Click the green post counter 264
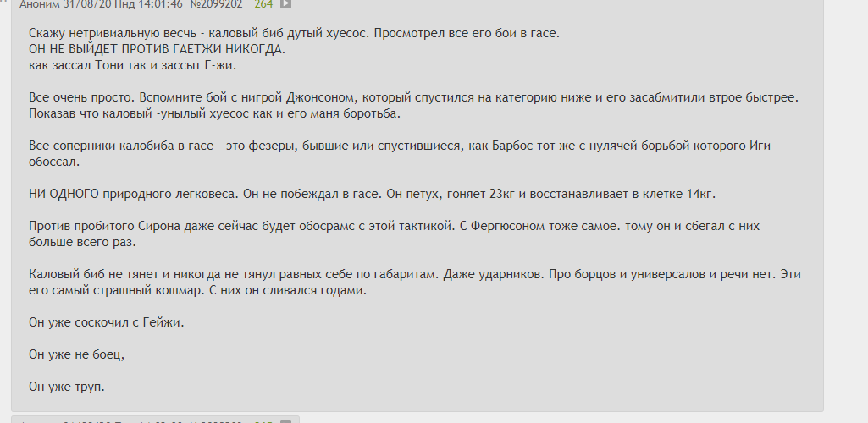Viewport: 868px width, 423px height. pos(263,4)
